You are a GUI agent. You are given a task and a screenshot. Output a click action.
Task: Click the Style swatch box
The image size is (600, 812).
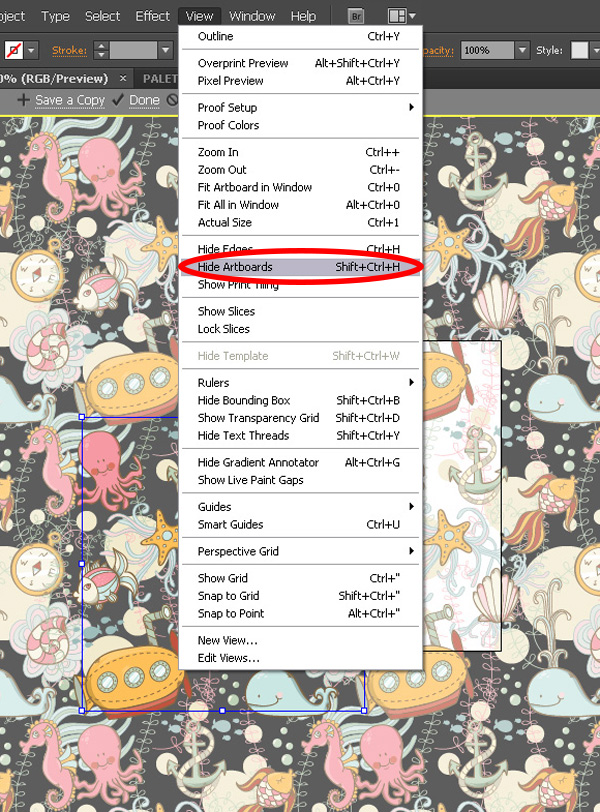pos(579,50)
